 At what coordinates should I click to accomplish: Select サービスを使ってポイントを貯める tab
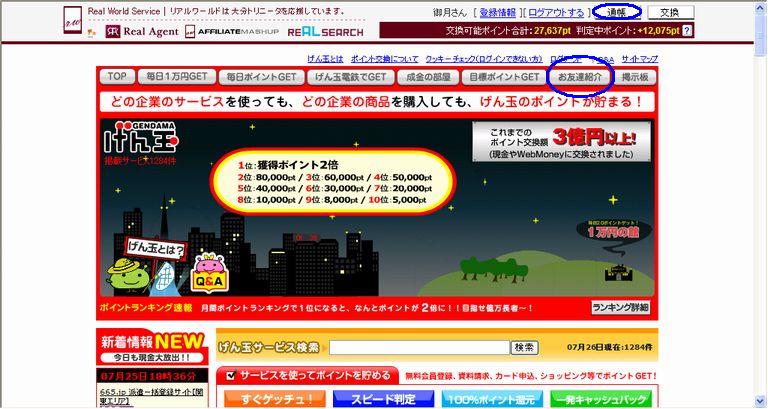[308, 376]
